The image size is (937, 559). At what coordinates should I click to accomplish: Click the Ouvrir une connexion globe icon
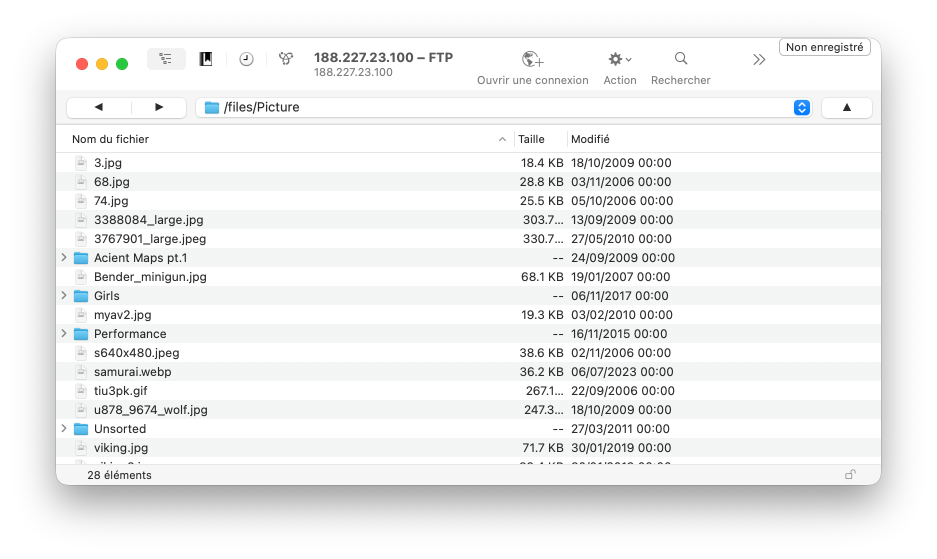pyautogui.click(x=532, y=60)
